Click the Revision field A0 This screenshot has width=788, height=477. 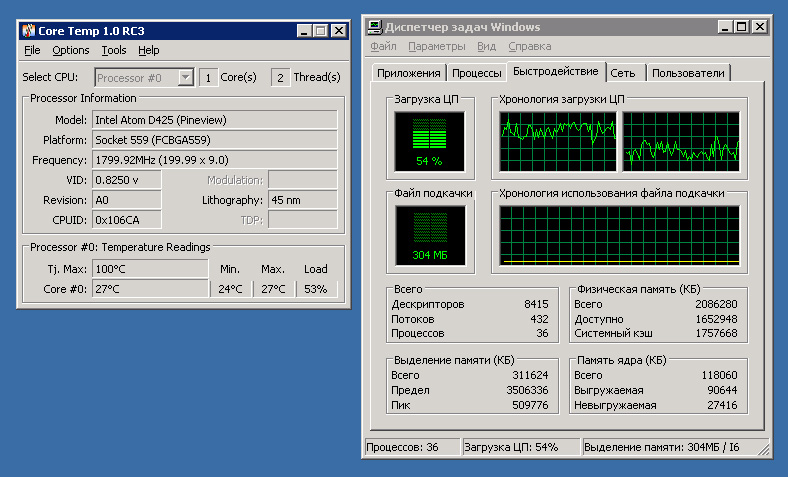coord(127,200)
